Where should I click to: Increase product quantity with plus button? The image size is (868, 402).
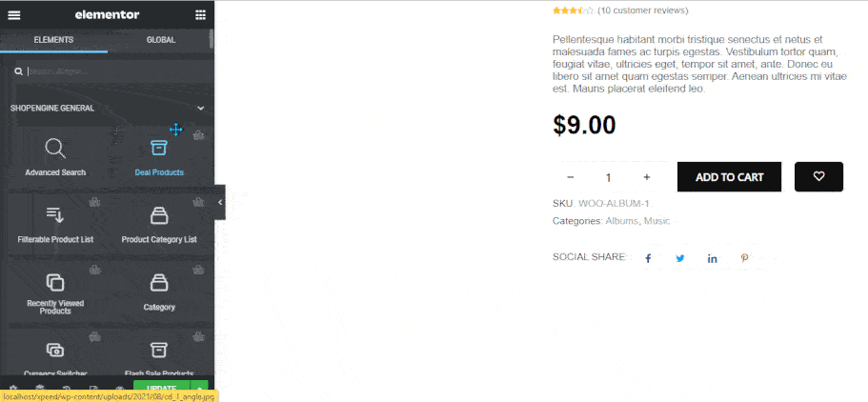(x=646, y=177)
